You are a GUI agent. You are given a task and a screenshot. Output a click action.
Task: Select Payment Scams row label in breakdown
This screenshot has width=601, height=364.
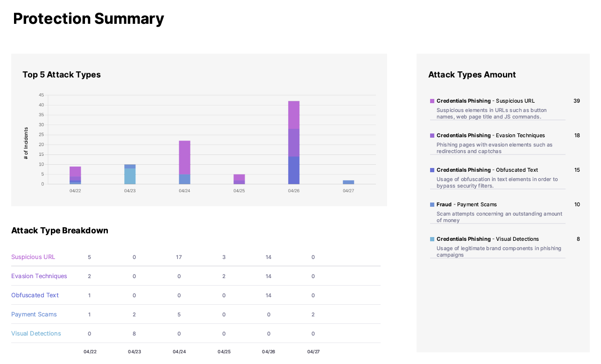34,315
